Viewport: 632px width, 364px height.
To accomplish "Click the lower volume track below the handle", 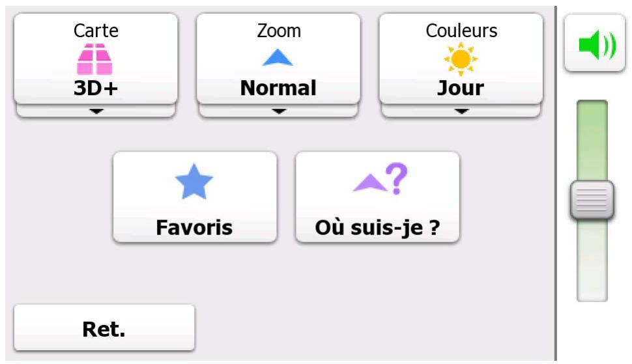I will [592, 260].
